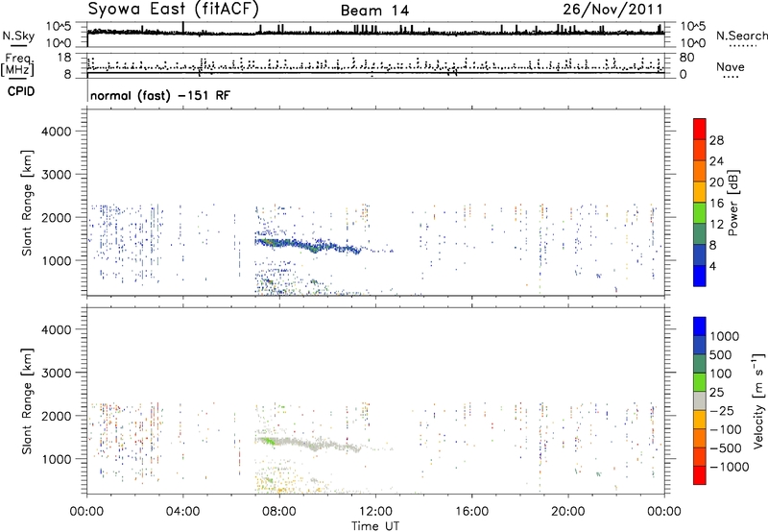Click the tall noise spike near 04:00
The height and width of the screenshot is (532, 768).
[183, 28]
